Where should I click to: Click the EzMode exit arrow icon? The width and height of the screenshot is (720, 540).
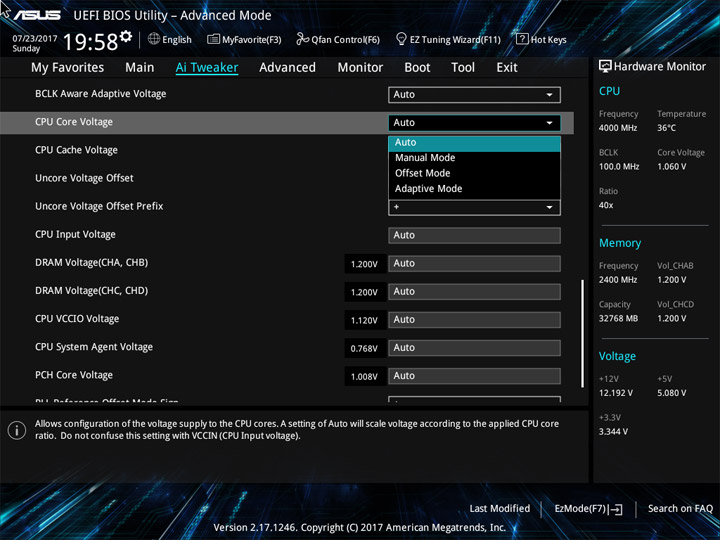615,509
